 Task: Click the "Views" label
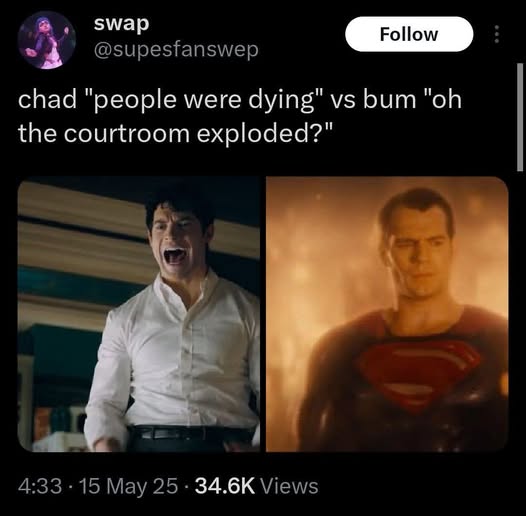pos(290,486)
